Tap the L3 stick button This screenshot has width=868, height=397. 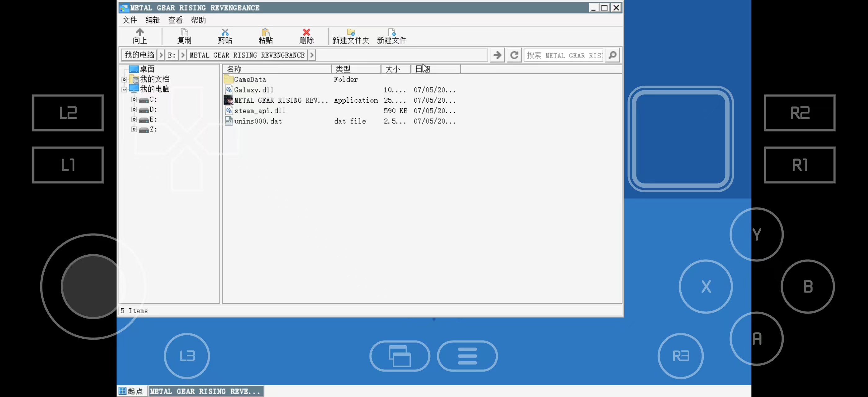click(187, 356)
